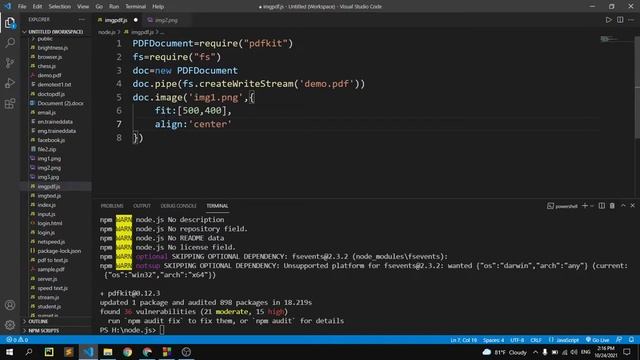Click the editor vertical scrollbar
640x360 pixels.
point(637,87)
